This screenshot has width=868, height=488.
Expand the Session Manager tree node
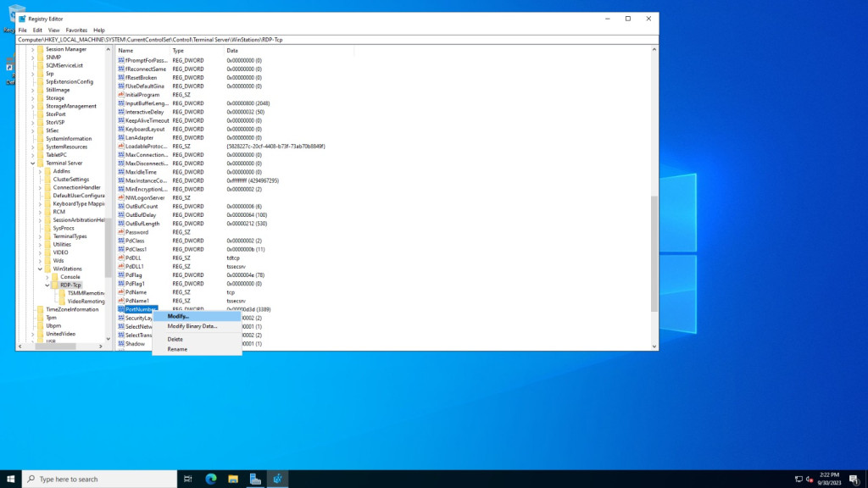click(x=33, y=49)
